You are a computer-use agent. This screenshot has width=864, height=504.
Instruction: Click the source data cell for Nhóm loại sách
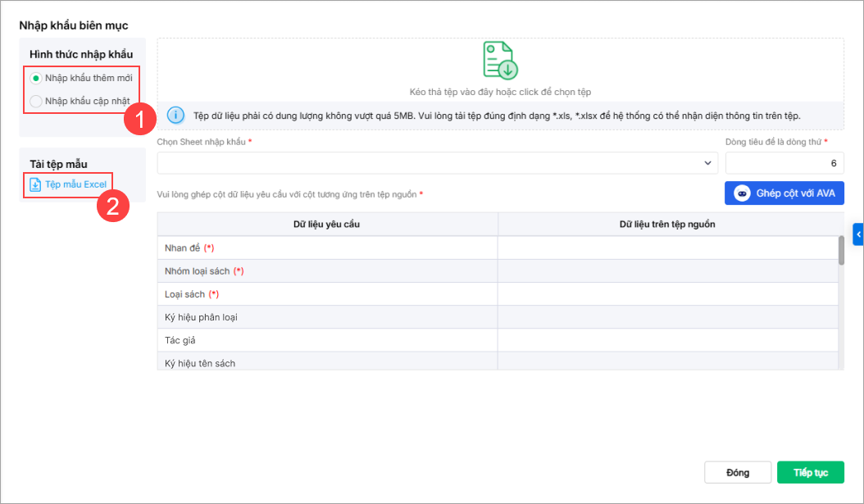667,271
